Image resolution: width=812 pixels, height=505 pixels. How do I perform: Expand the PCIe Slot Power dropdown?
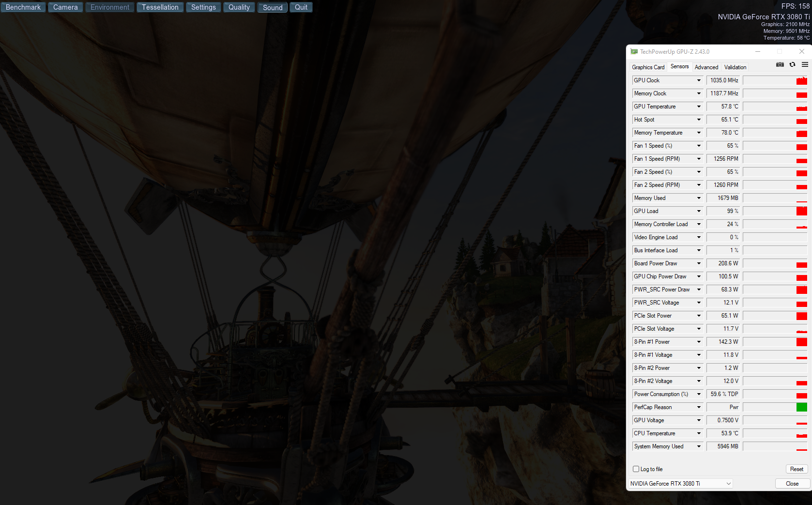pos(699,316)
